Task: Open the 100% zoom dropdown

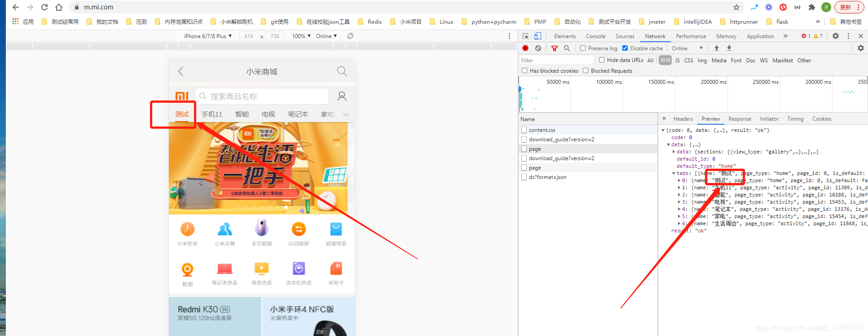Action: [x=301, y=36]
